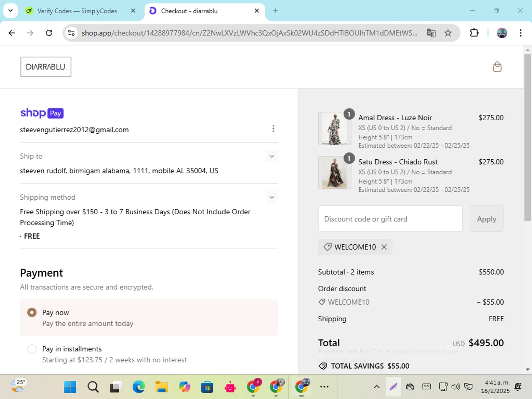This screenshot has width=532, height=399.
Task: Open the Chrome profile avatar
Action: coord(502,33)
